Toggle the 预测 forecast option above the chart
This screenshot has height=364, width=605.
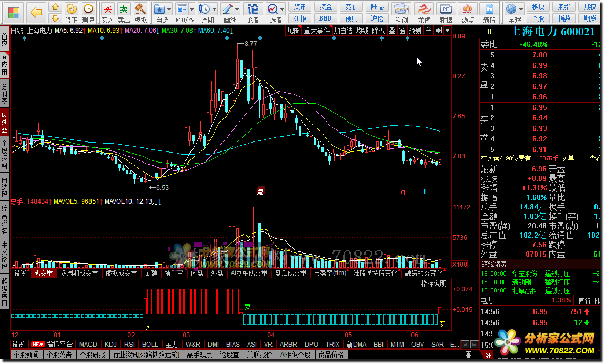click(x=415, y=31)
